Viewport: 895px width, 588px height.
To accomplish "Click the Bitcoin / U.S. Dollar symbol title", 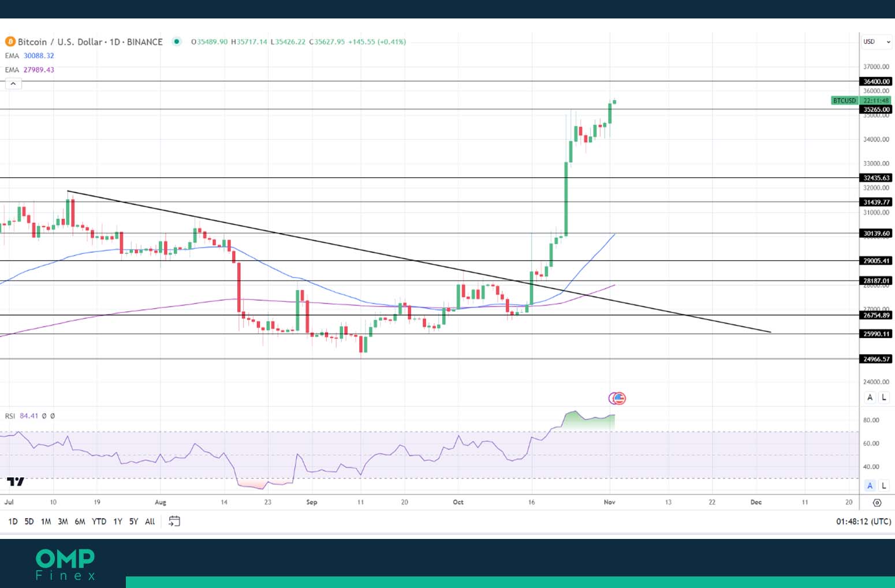I will click(x=90, y=42).
